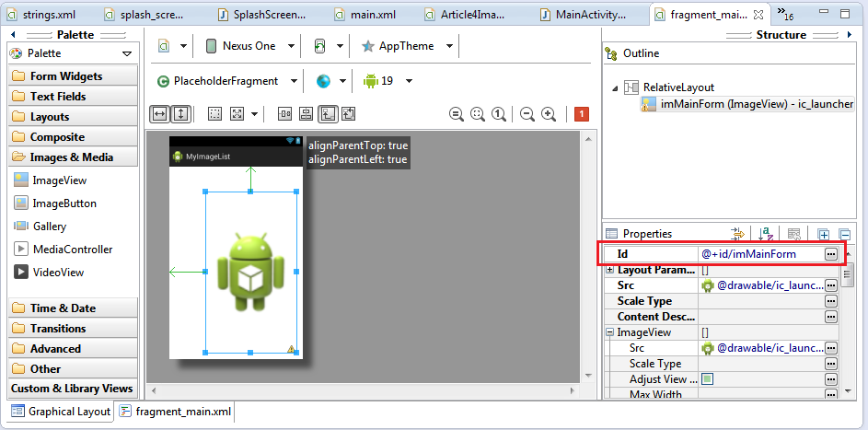868x430 pixels.
Task: Open the ellipsis button for the Id property
Action: [x=830, y=254]
